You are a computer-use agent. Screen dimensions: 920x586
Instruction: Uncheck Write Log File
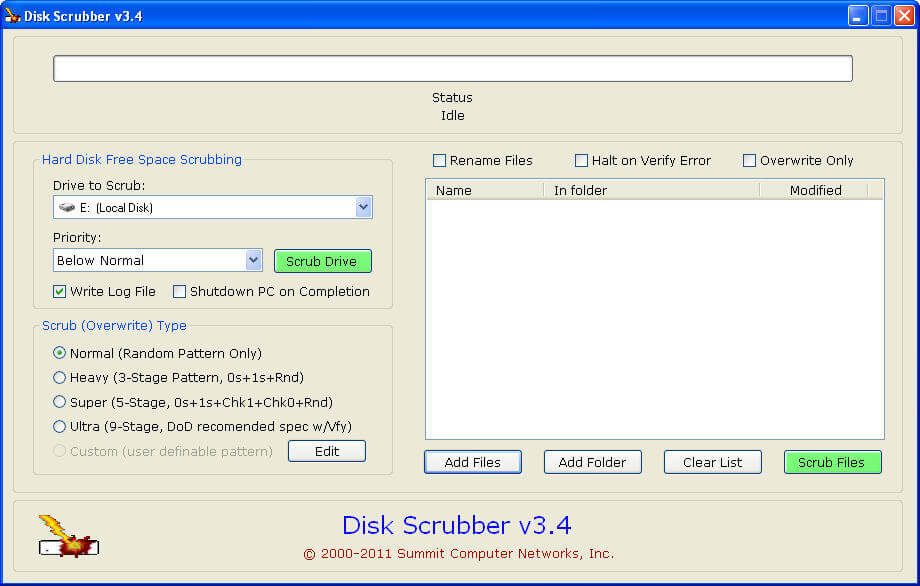pyautogui.click(x=60, y=292)
